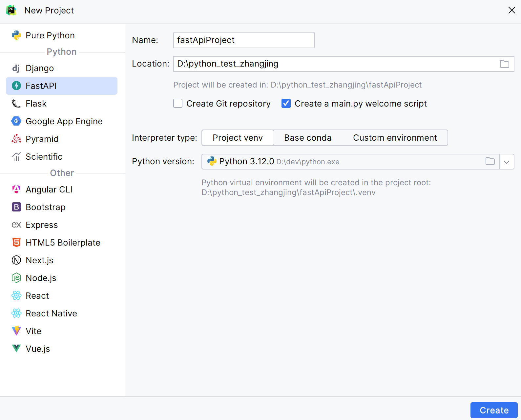Select Project venv interpreter type
The width and height of the screenshot is (521, 420).
[238, 138]
